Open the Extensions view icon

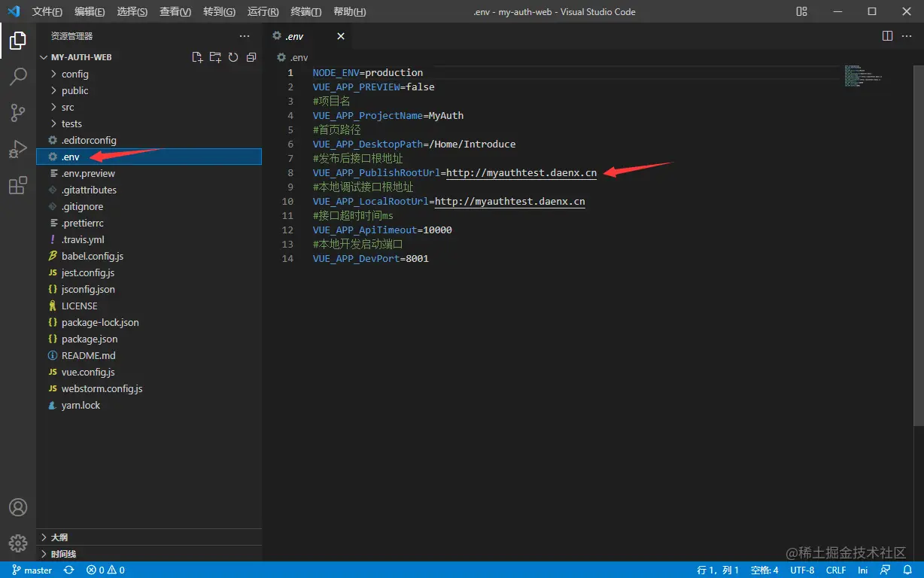click(18, 185)
